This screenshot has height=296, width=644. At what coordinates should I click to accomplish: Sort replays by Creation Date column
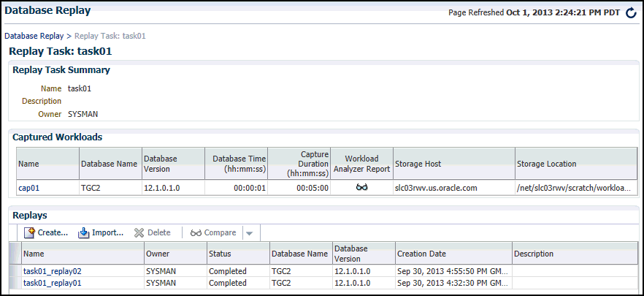pyautogui.click(x=421, y=254)
